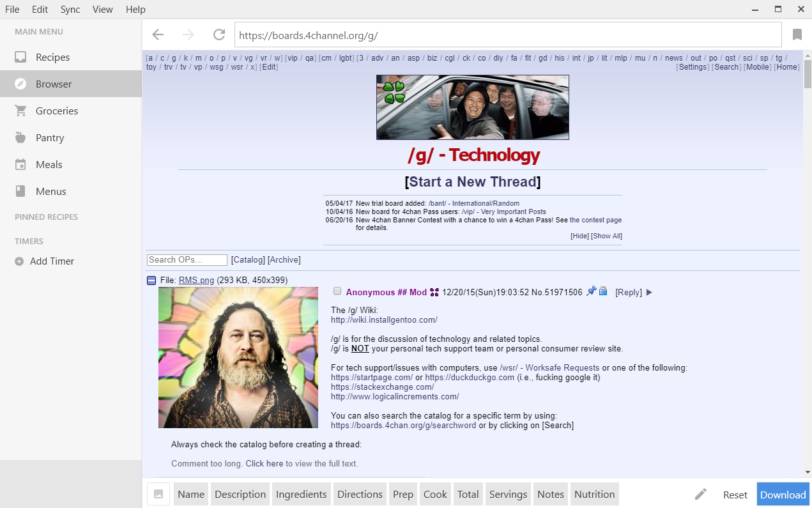Capture the Description field
The width and height of the screenshot is (812, 508).
[x=240, y=494]
